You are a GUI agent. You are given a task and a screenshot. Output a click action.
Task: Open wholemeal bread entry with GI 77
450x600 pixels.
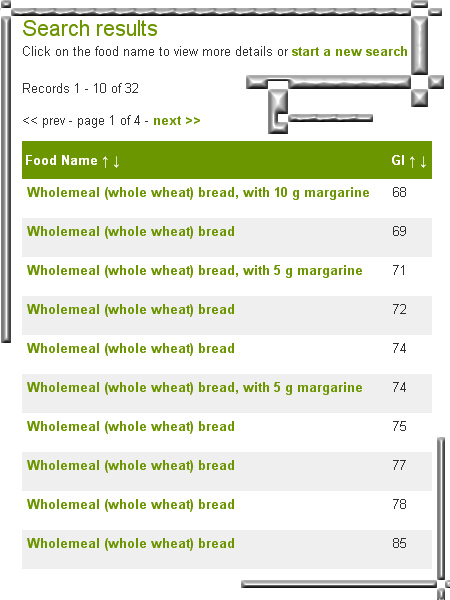click(x=131, y=466)
